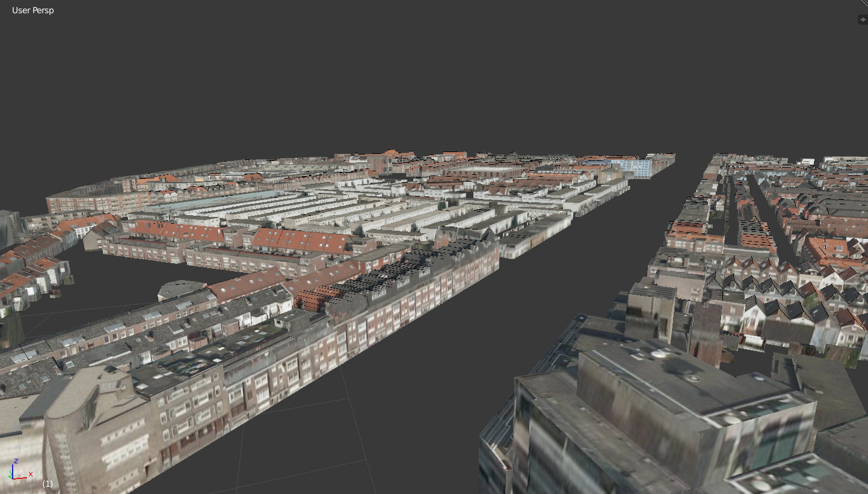Click the (1) collection indicator near the gizmo

point(48,483)
